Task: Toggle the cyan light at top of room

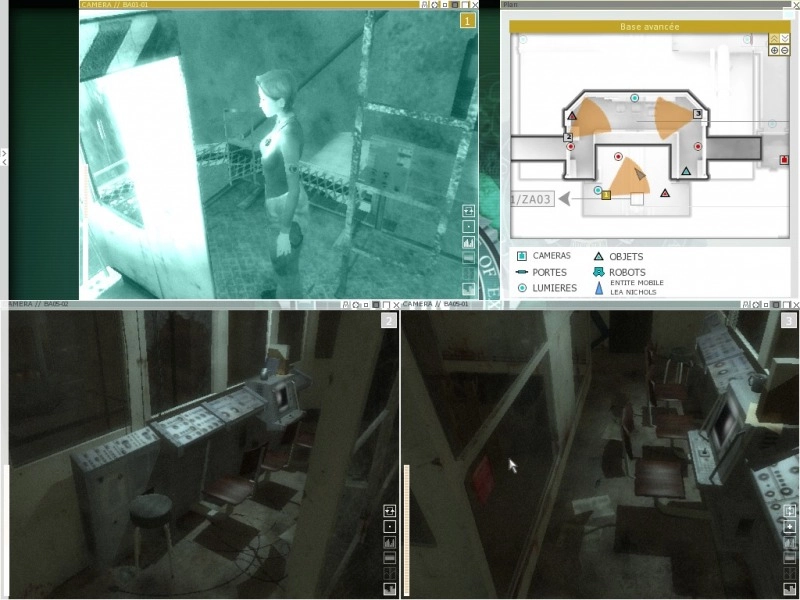Action: tap(635, 98)
